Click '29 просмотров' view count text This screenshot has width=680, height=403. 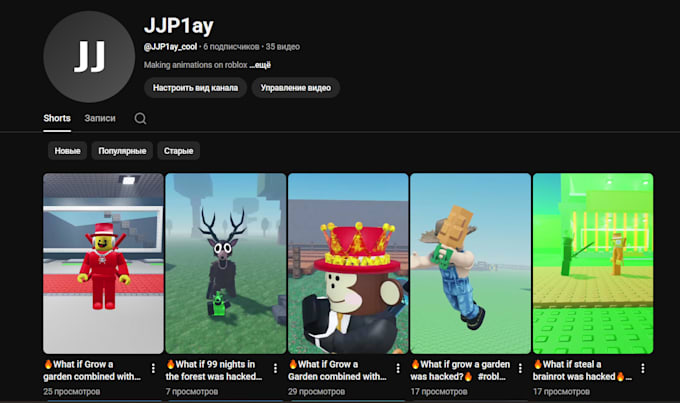pos(317,392)
